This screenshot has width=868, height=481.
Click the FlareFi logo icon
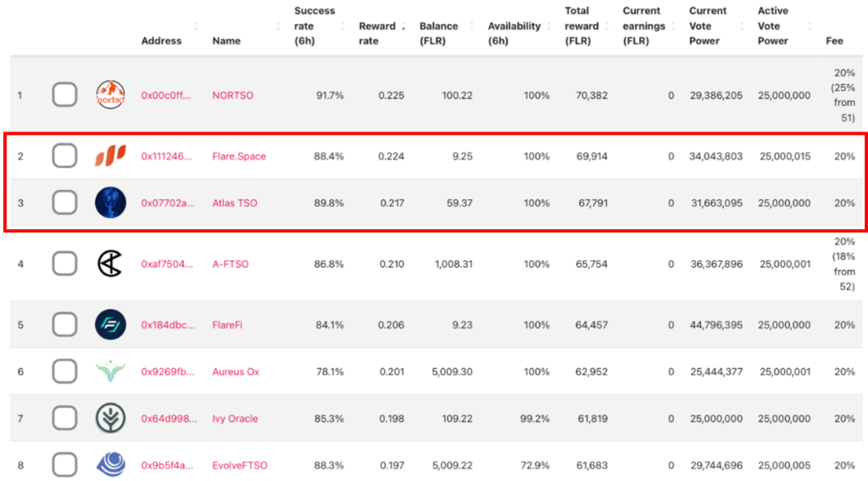(110, 325)
